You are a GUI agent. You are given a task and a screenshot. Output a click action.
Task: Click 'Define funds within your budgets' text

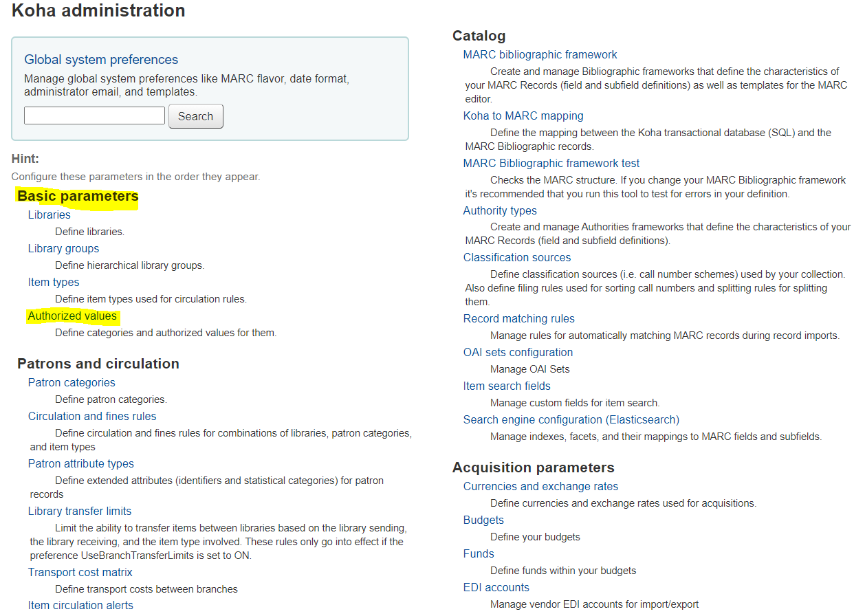(x=563, y=571)
